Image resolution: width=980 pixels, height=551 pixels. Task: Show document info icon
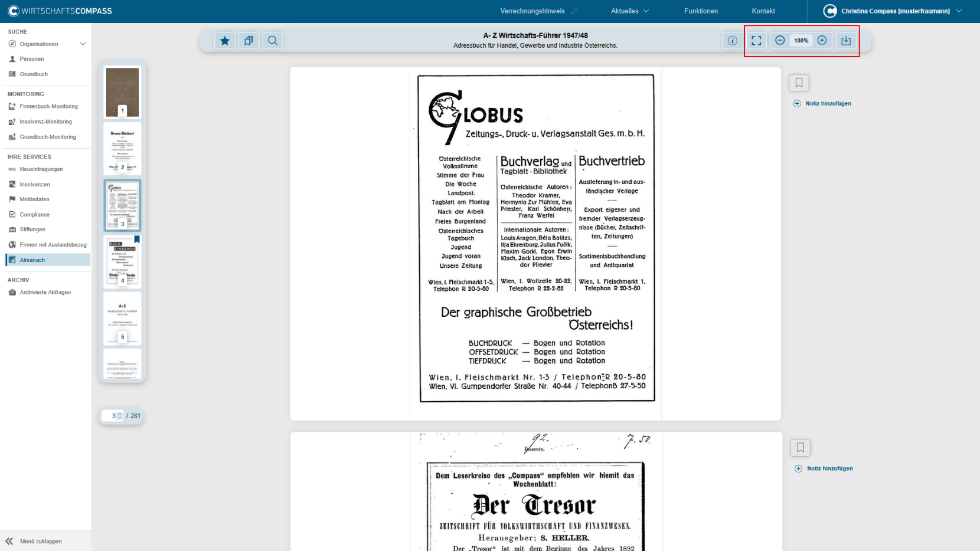tap(732, 41)
